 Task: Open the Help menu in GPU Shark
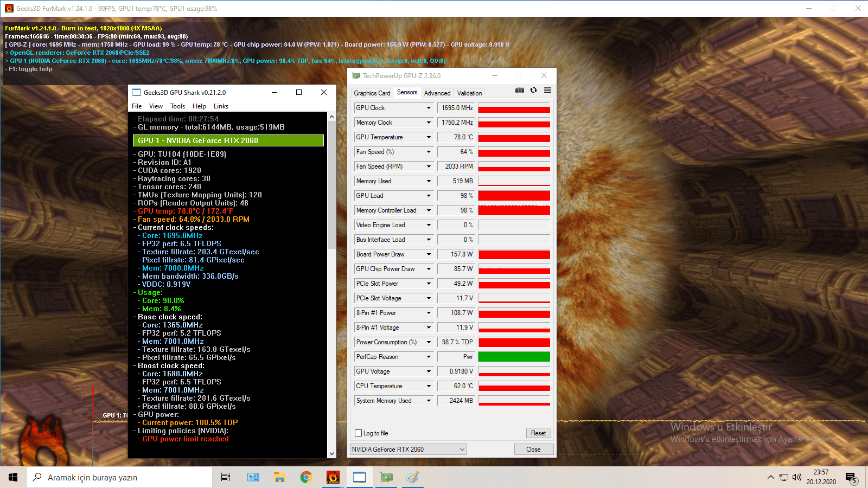tap(199, 106)
